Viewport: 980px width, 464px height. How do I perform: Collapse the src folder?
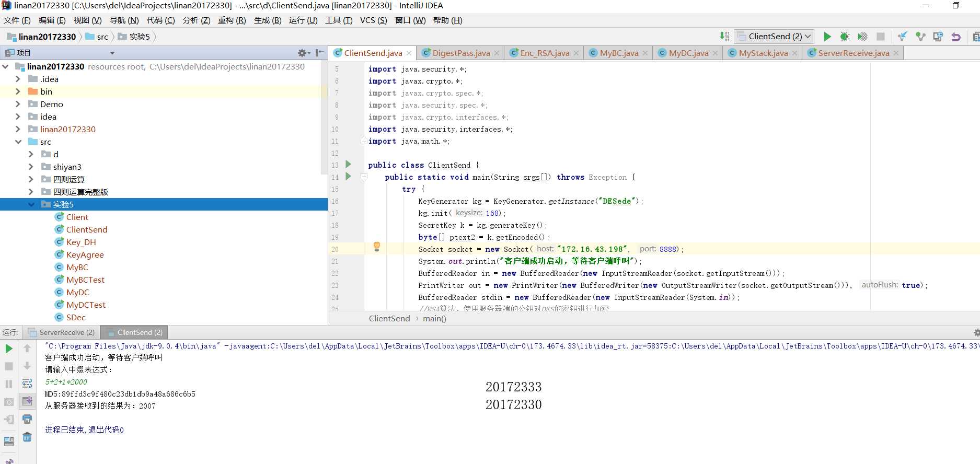click(18, 142)
